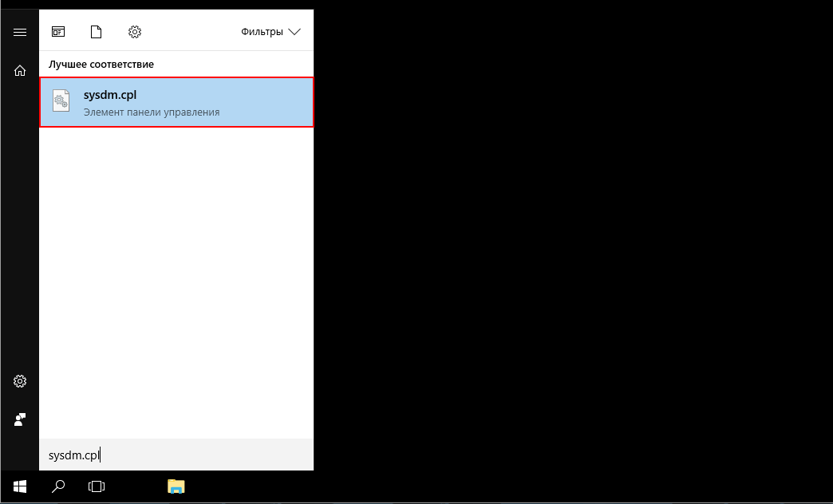Image resolution: width=833 pixels, height=504 pixels.
Task: Click the search box containing sysdm.cpl
Action: coord(176,455)
